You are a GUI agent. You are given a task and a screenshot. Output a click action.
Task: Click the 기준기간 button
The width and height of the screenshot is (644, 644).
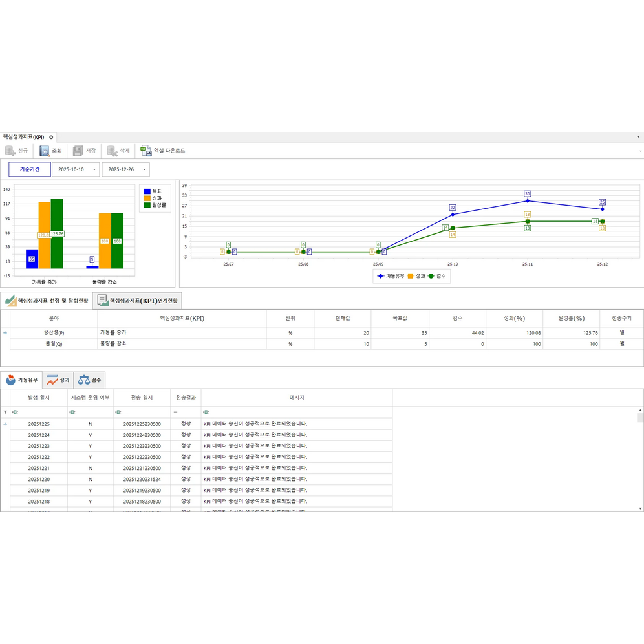coord(29,169)
